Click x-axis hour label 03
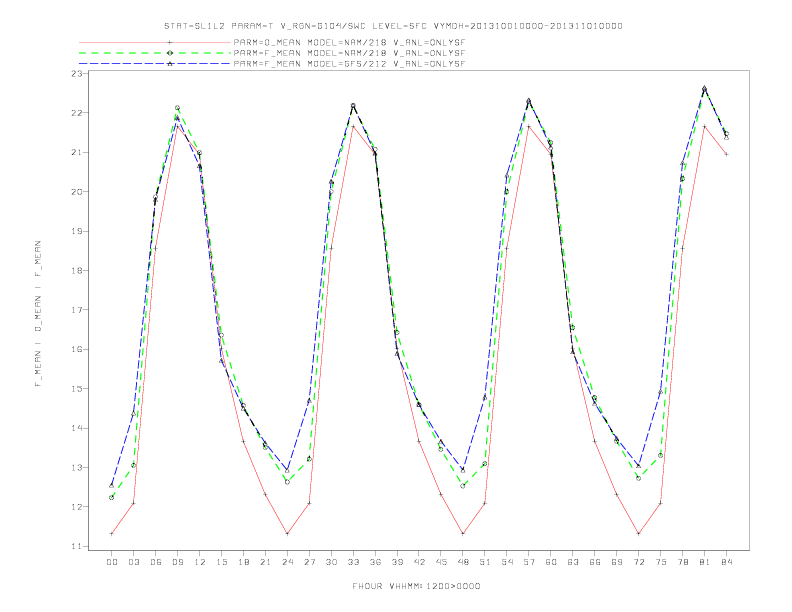The height and width of the screenshot is (612, 792). 133,562
